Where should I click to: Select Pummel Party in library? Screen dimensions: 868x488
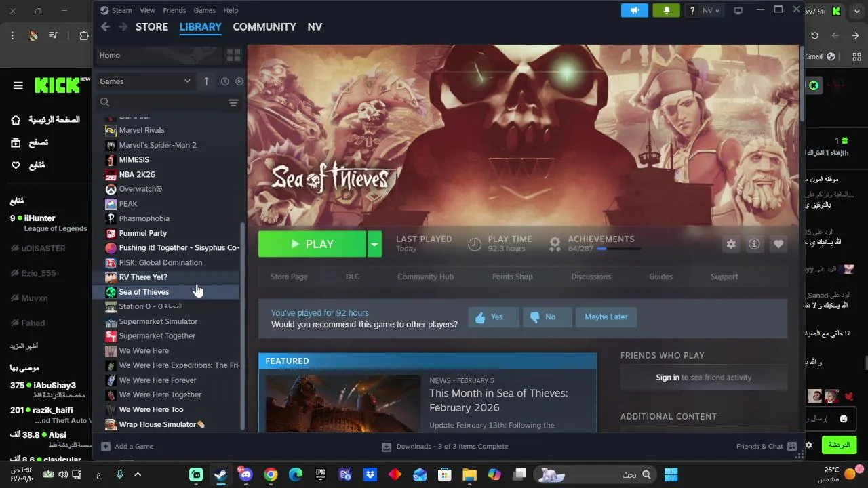coord(143,233)
